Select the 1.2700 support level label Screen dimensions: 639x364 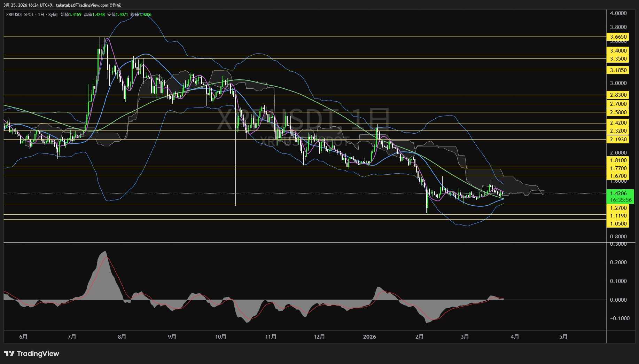click(x=618, y=208)
